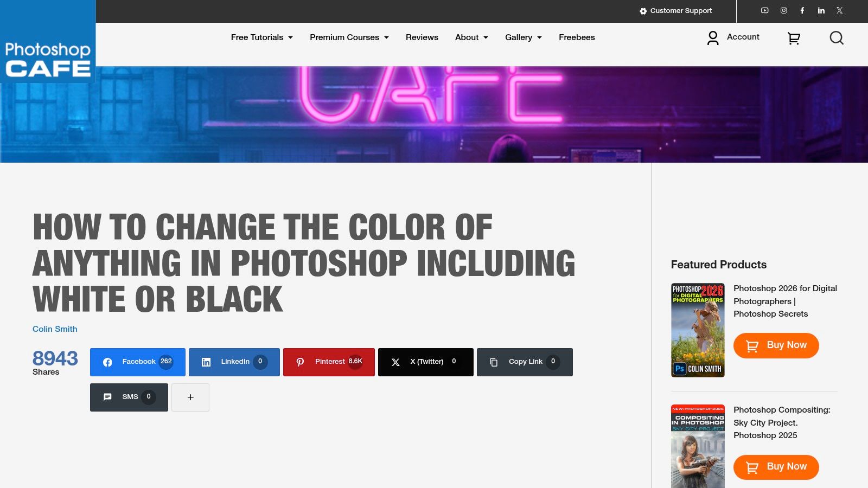Expand the Free Tutorials menu
The height and width of the screenshot is (488, 868).
coord(261,37)
